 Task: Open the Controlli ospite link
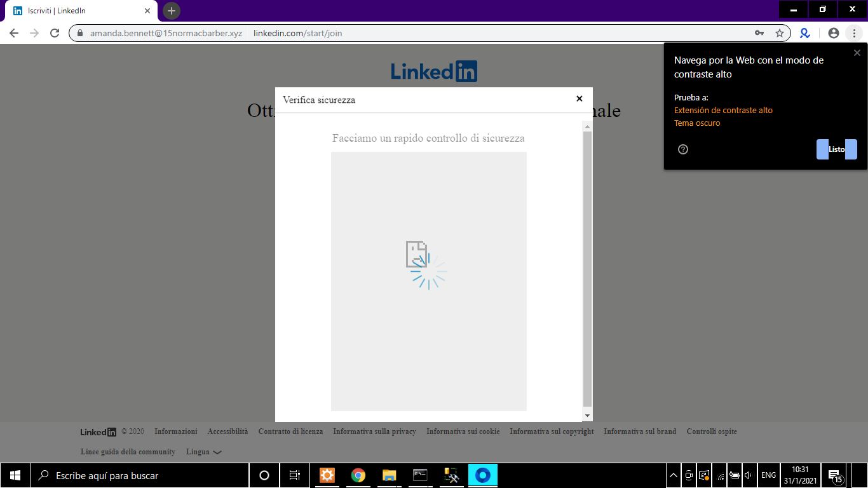pyautogui.click(x=712, y=431)
